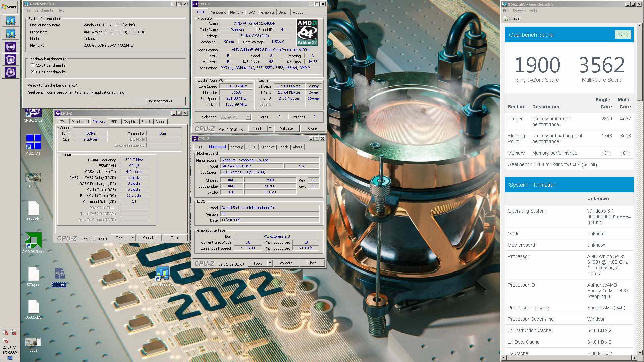Click the title bar icon of Geekbench 3 window
The height and width of the screenshot is (362, 644).
pos(26,4)
